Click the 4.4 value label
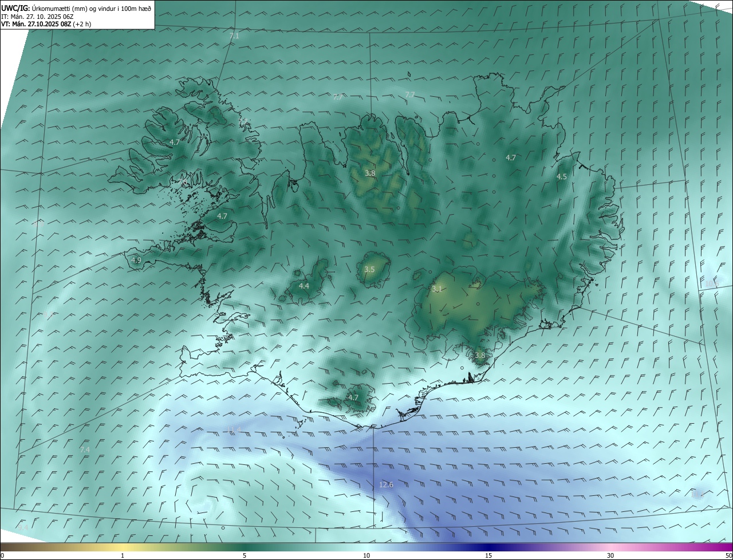733x560 pixels. point(304,286)
